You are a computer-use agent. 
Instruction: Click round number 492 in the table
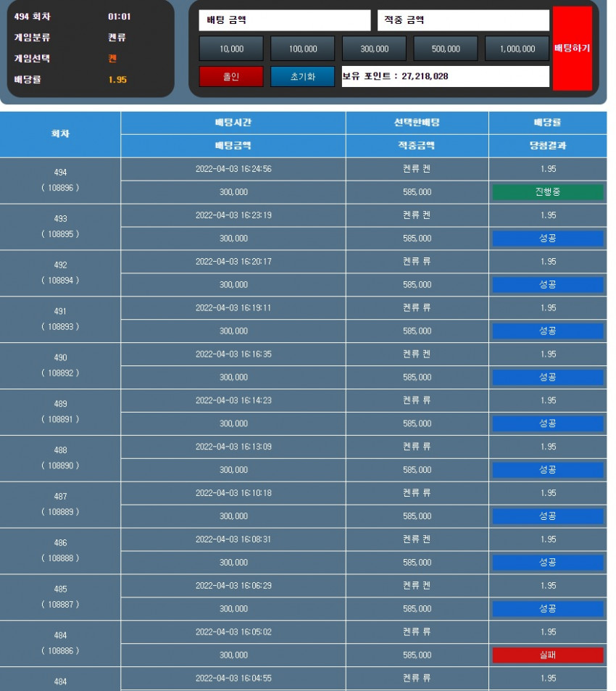(60, 265)
